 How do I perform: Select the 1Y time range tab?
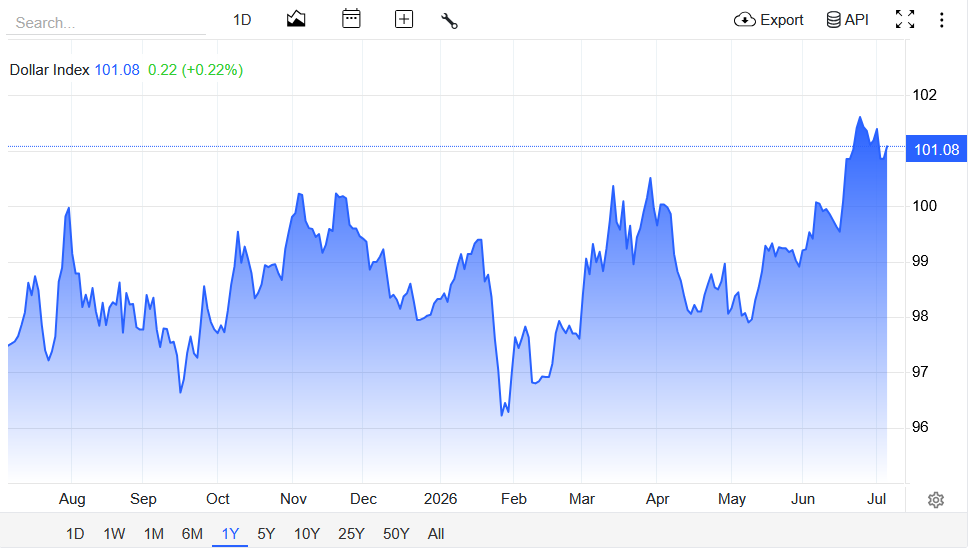pos(230,534)
